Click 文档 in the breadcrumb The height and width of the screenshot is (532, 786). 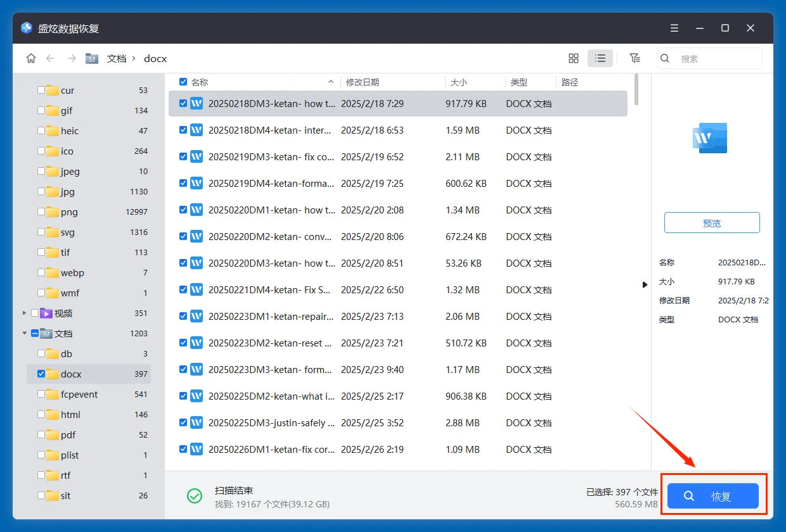click(x=117, y=58)
